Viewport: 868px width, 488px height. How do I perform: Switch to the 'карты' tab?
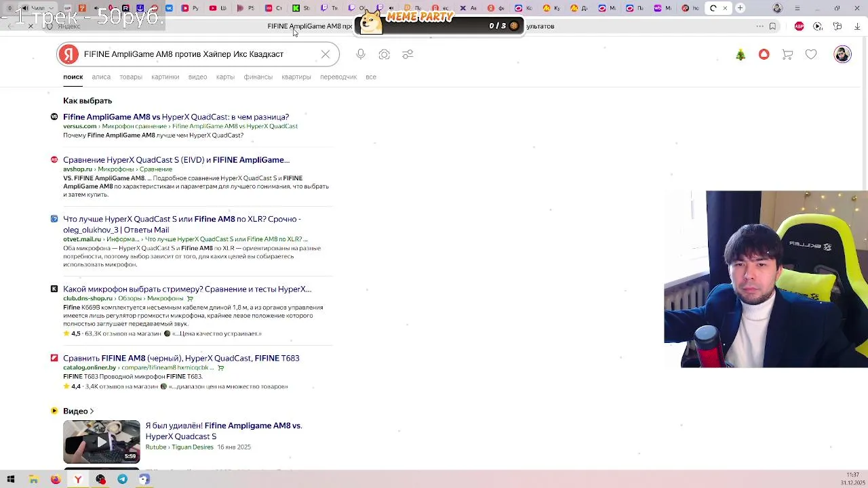[x=225, y=77]
